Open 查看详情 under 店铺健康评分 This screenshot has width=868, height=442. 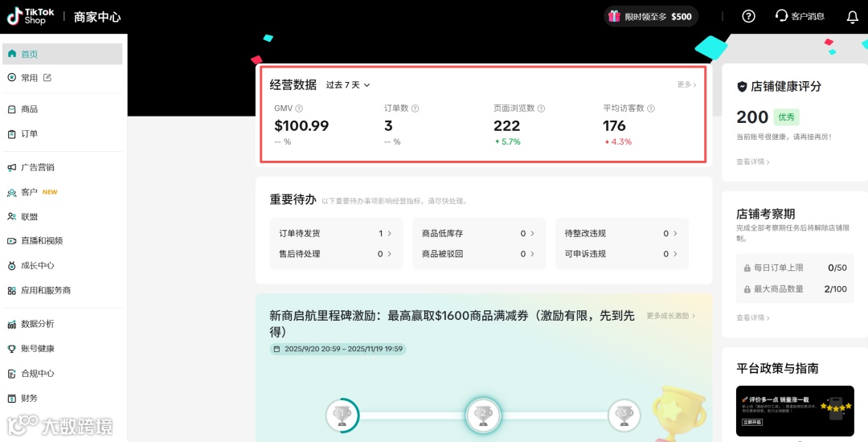pyautogui.click(x=753, y=162)
